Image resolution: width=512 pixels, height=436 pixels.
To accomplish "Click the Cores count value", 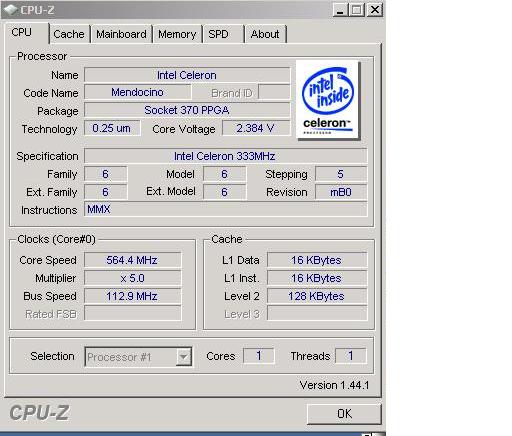I will tap(259, 356).
